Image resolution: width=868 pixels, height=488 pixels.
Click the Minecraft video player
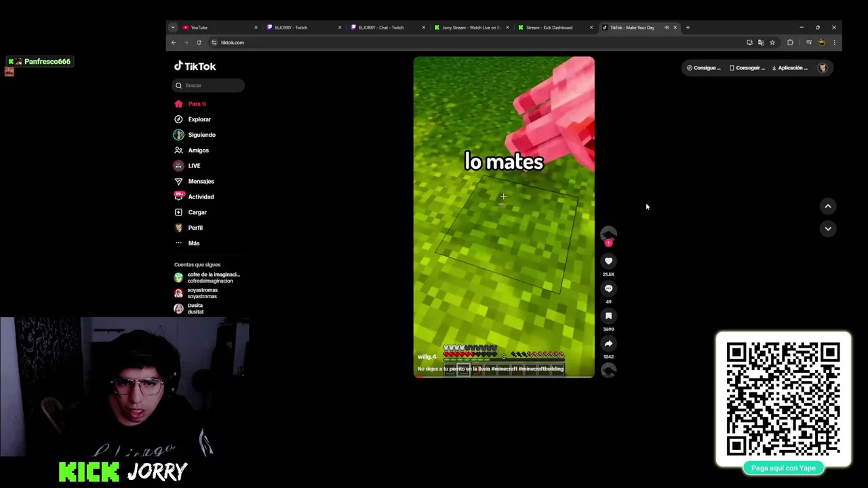point(504,217)
